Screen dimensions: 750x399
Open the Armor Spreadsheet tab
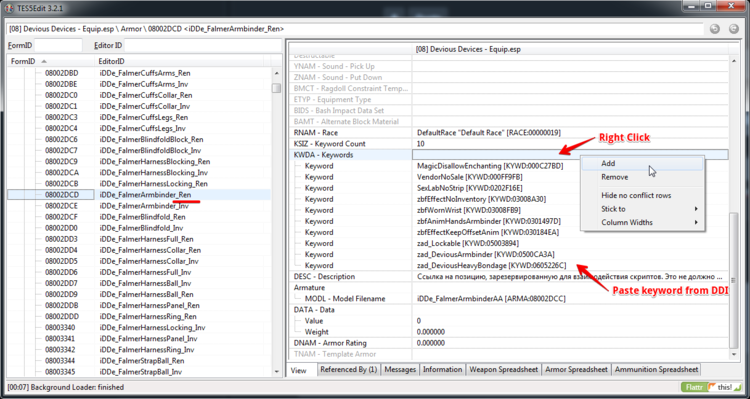pos(576,369)
